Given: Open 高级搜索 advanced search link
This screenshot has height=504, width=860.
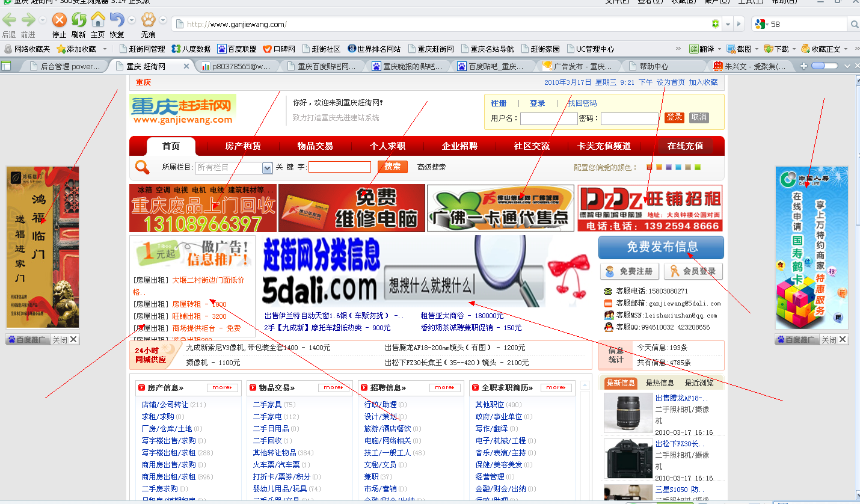Looking at the screenshot, I should point(431,167).
